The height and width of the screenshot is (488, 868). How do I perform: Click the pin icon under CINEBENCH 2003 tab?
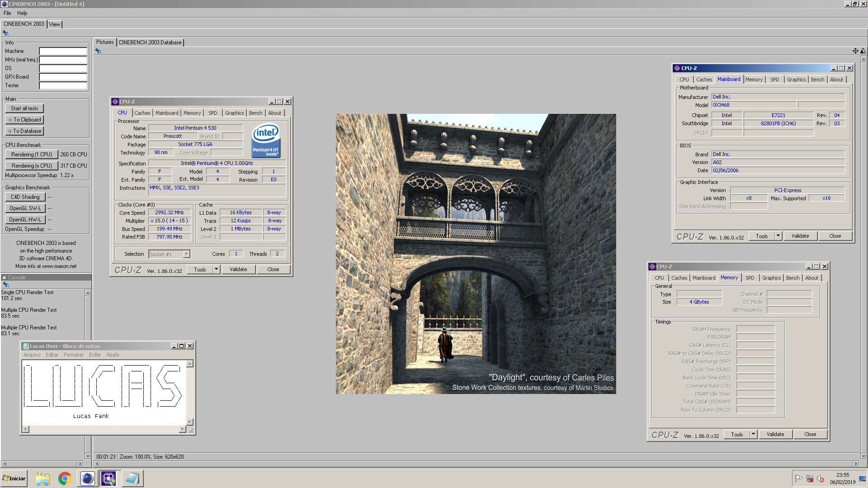tap(5, 33)
